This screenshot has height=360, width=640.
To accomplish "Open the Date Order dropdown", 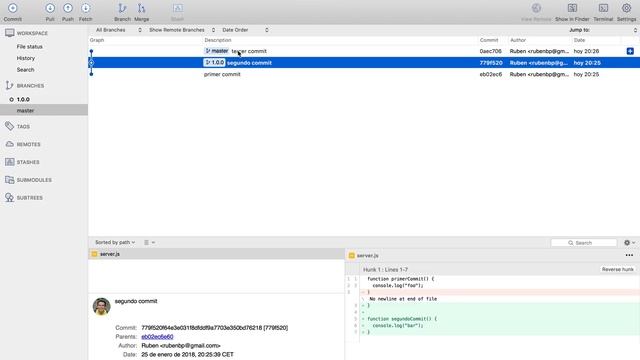I will (245, 30).
